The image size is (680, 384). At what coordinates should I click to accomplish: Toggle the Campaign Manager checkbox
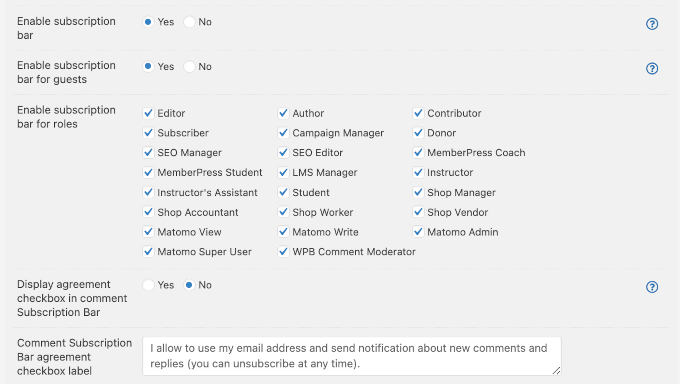pos(283,133)
